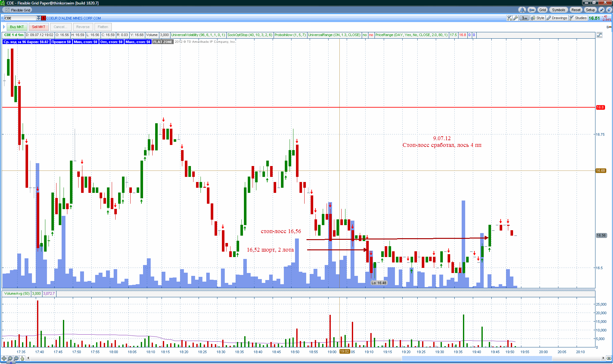The height and width of the screenshot is (364, 613).
Task: Expand the bottom double-chevron panel tab
Action: tap(11, 362)
